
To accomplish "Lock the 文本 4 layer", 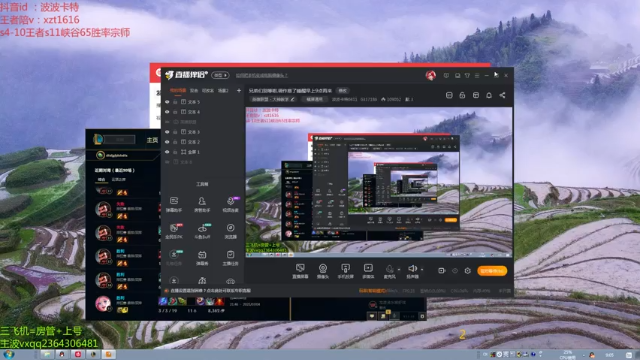I will 175,111.
